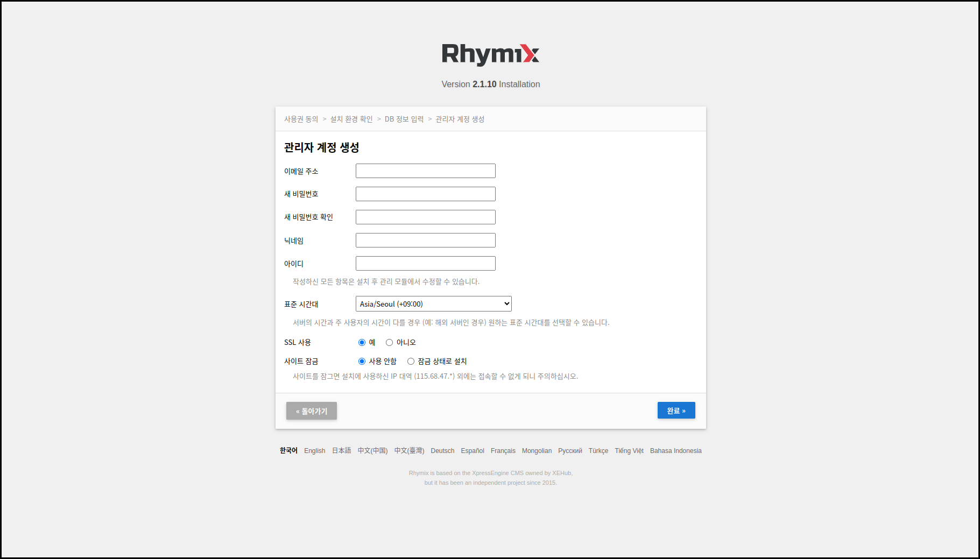
Task: Click the DB 정보 입력 breadcrumb step
Action: coord(404,119)
